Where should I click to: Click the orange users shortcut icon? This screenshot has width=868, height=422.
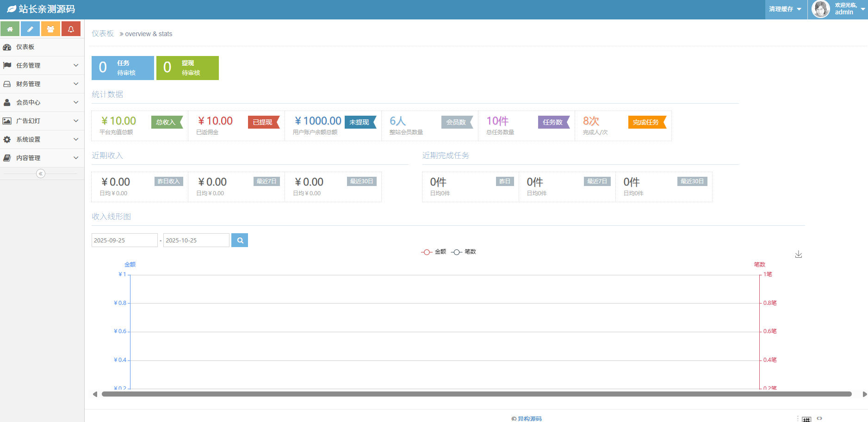[50, 29]
